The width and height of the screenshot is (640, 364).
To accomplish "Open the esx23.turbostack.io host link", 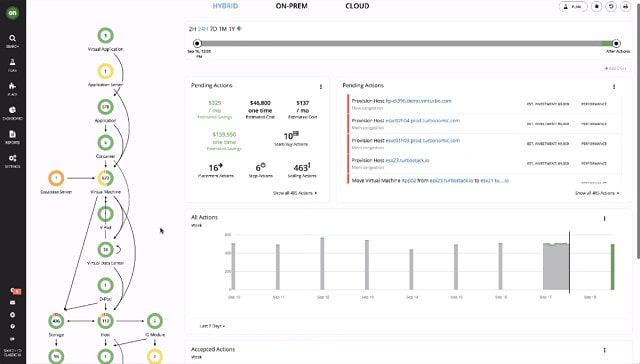I will [407, 160].
